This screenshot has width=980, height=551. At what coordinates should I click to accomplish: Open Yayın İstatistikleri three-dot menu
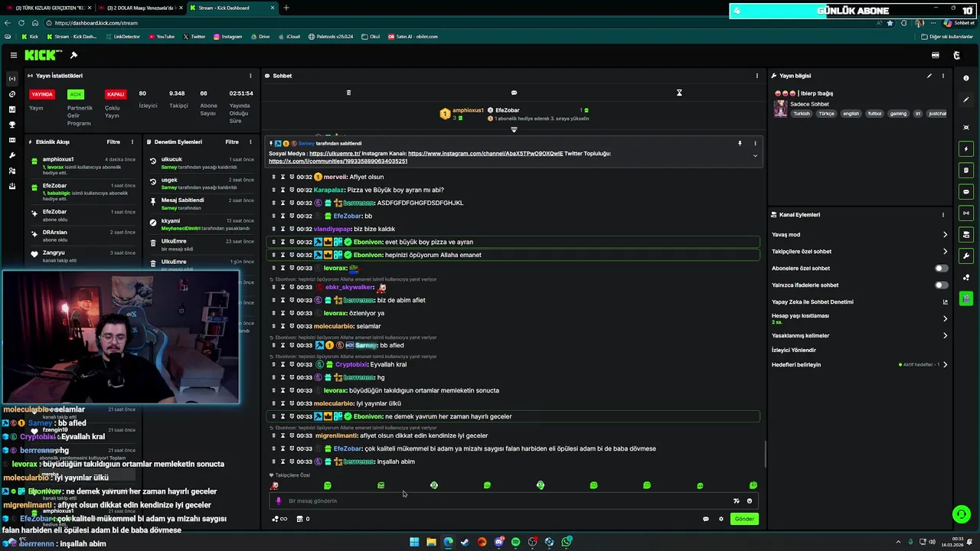[x=250, y=76]
